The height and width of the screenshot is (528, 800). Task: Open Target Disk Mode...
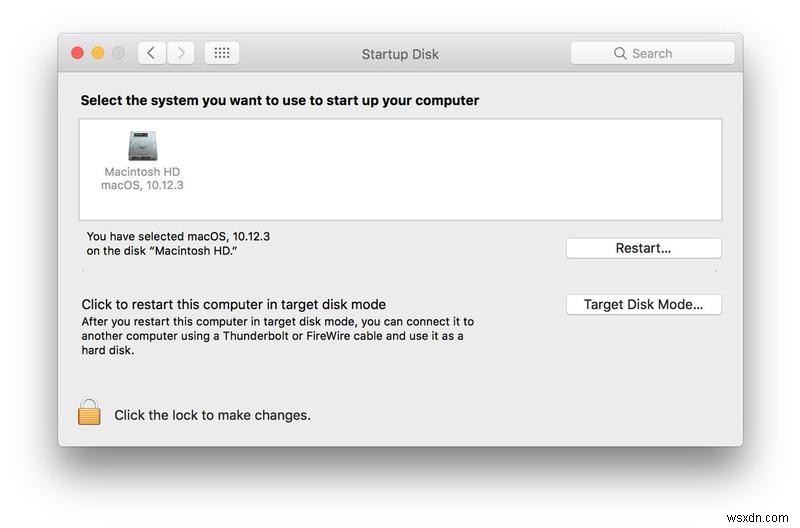[x=643, y=305]
